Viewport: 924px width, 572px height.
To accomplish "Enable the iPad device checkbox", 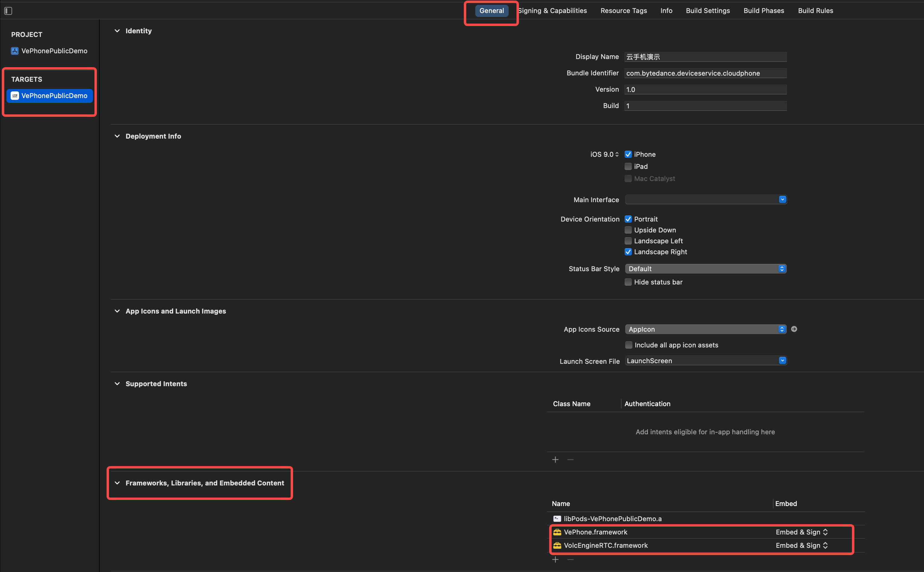I will click(x=628, y=166).
